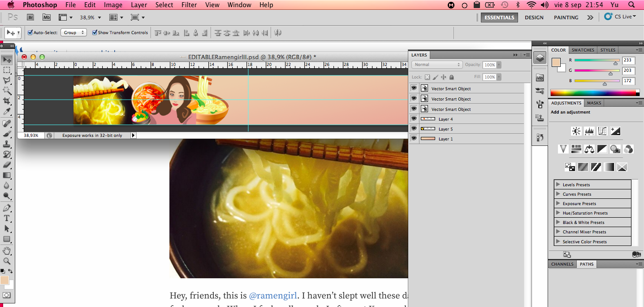
Task: Switch to the Painting workspace
Action: 566,18
